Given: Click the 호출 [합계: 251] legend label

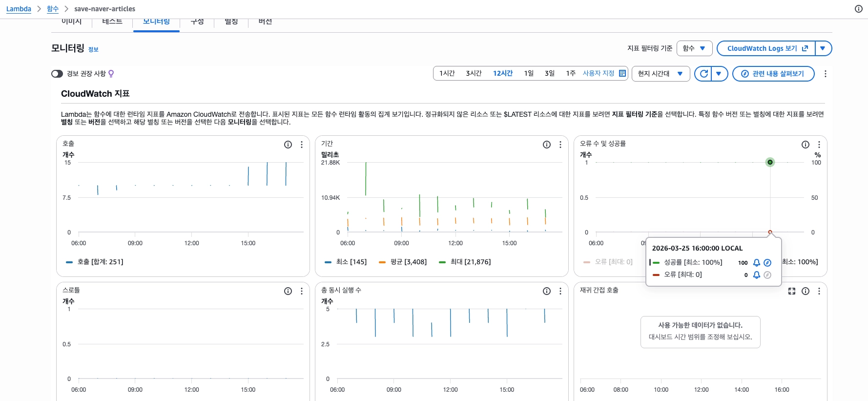Looking at the screenshot, I should pos(100,262).
